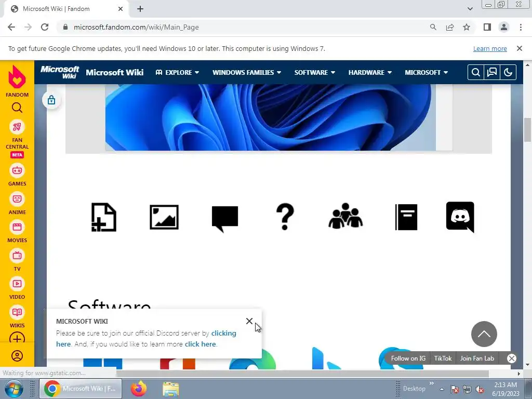Click the Microsoft Wiki logo image
Image resolution: width=532 pixels, height=399 pixels.
click(x=60, y=72)
